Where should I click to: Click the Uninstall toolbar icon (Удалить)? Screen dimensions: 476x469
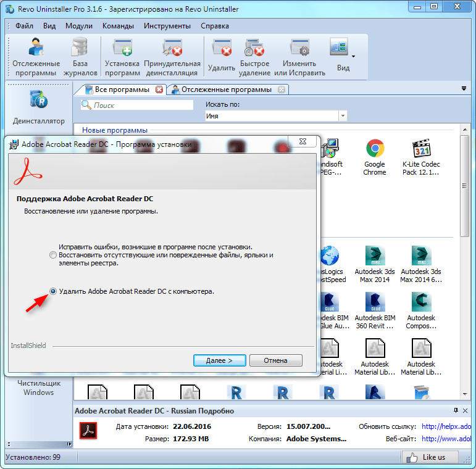point(222,55)
